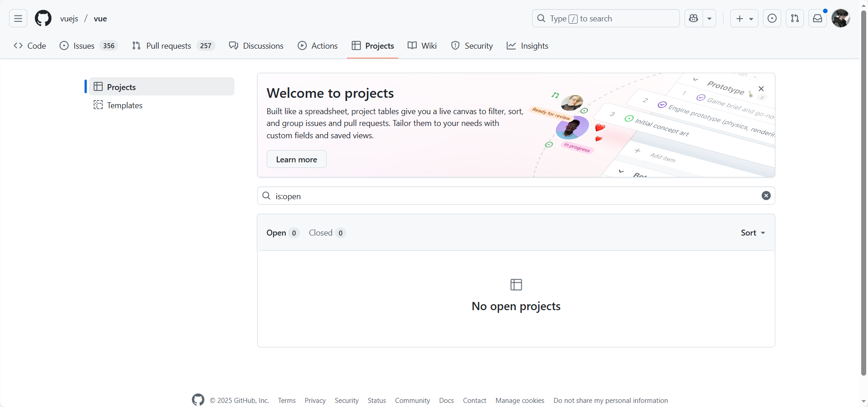Open the create new plus dropdown

click(x=744, y=19)
